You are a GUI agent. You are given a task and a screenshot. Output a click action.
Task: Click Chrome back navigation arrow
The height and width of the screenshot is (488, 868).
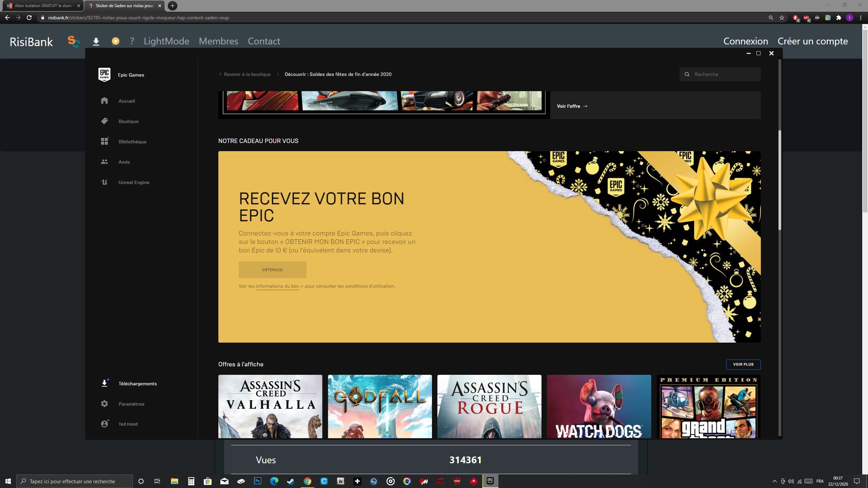coord(7,18)
